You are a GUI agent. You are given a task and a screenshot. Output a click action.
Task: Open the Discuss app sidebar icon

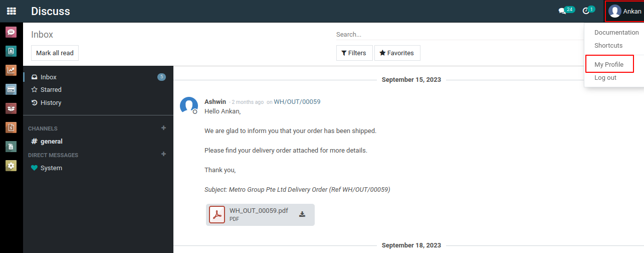point(11,32)
